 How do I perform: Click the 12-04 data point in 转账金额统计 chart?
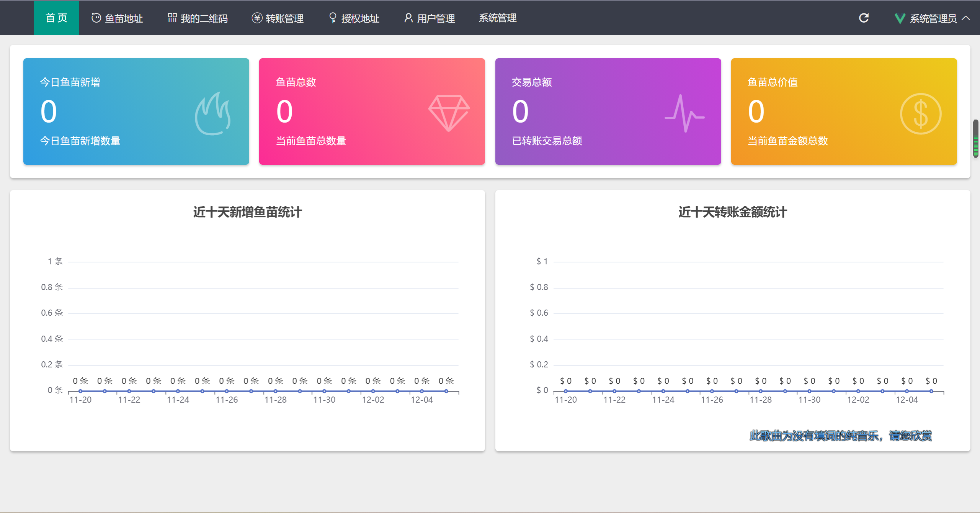[x=907, y=391]
